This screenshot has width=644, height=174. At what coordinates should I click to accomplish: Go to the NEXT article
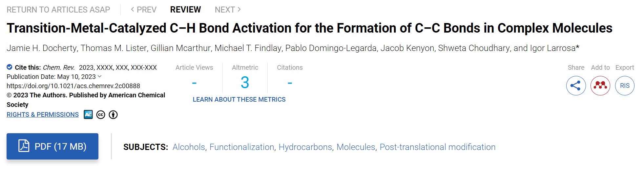[228, 10]
